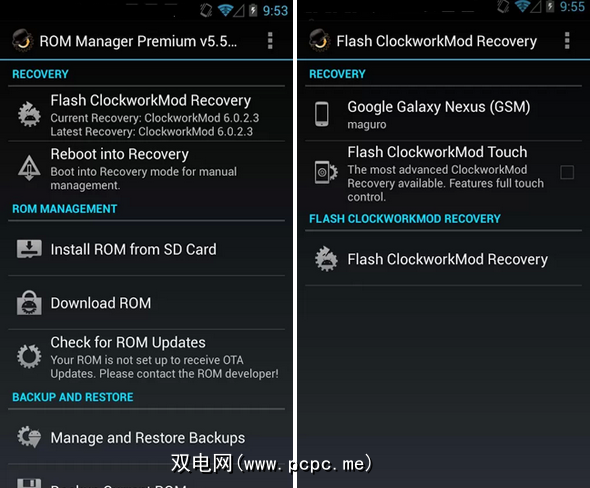Screen dimensions: 590x488
Task: Tap the Flash ClockworkMod Touch phone-gear icon
Action: 326,172
